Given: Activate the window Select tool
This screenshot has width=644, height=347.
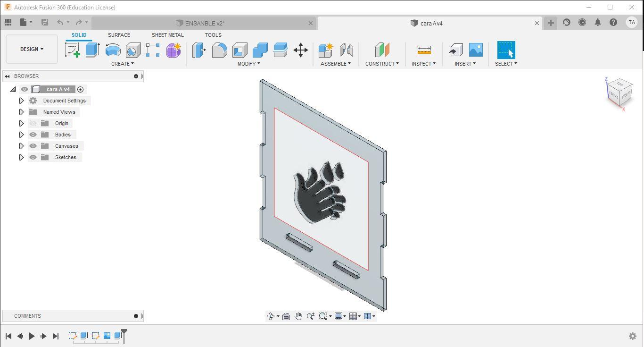Looking at the screenshot, I should pyautogui.click(x=506, y=50).
